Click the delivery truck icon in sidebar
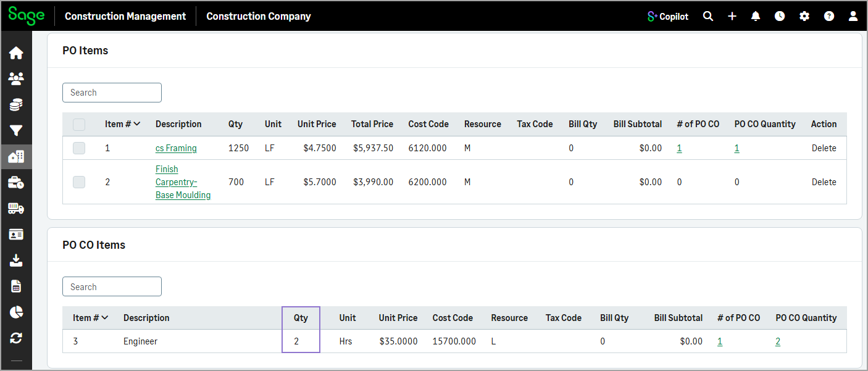This screenshot has width=868, height=371. (16, 209)
